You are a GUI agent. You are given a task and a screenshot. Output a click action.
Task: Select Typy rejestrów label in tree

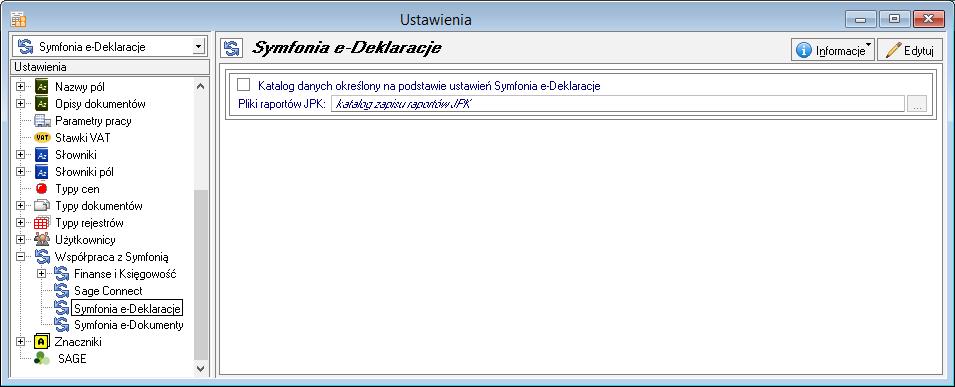(90, 223)
